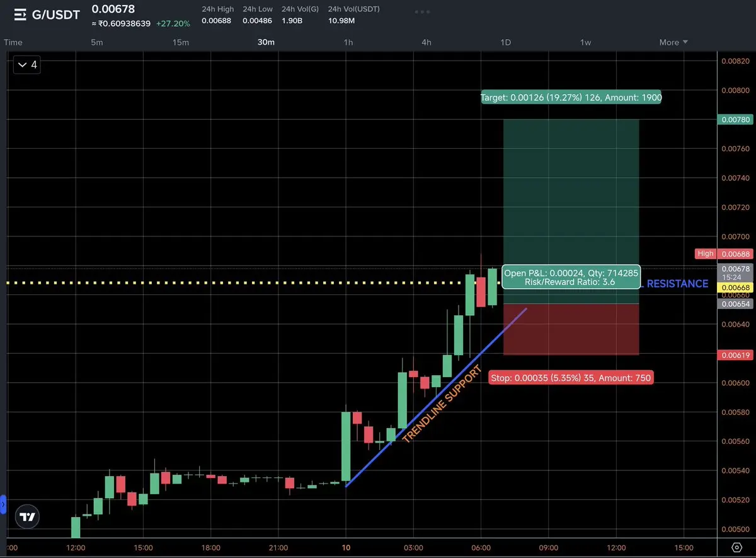The image size is (756, 558).
Task: Switch to the 1h interval
Action: coord(348,42)
